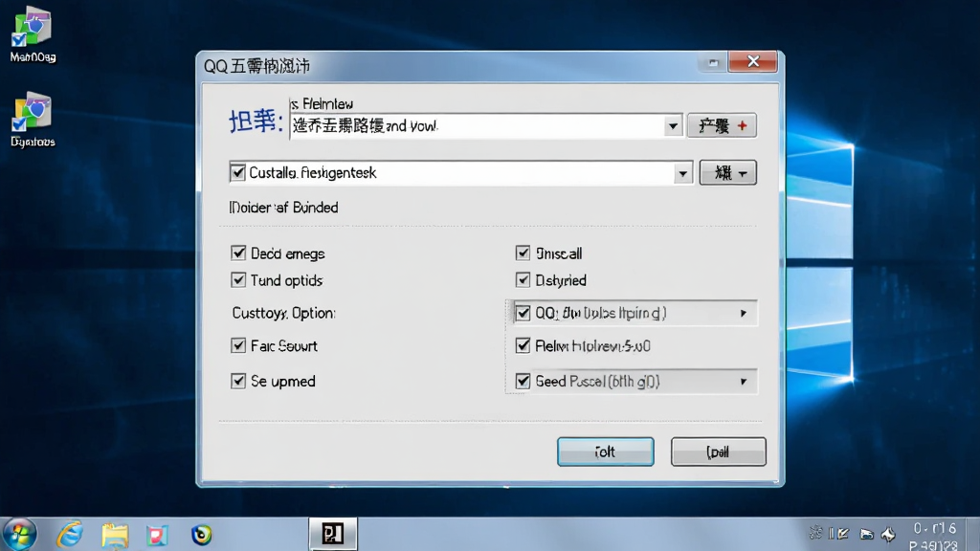The width and height of the screenshot is (980, 551).
Task: Open File Explorer folder on taskbar
Action: click(115, 535)
